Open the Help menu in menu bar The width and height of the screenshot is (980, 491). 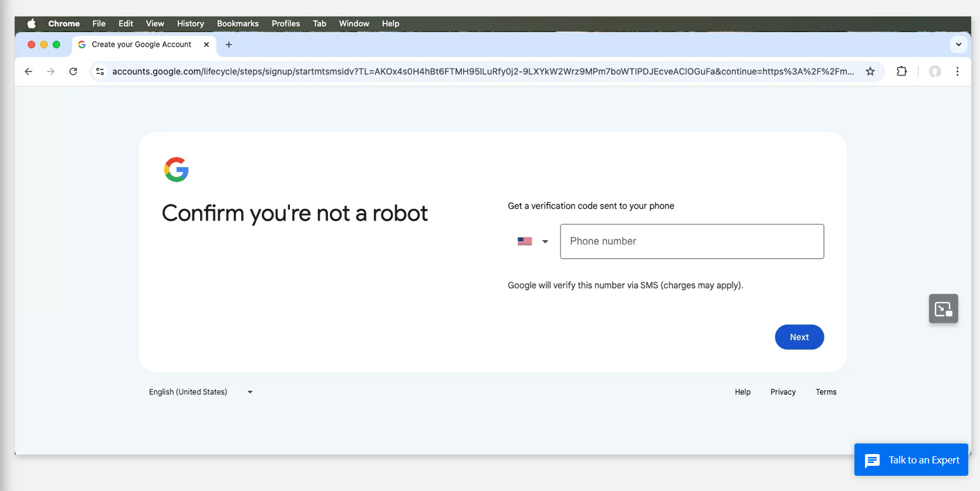(390, 23)
